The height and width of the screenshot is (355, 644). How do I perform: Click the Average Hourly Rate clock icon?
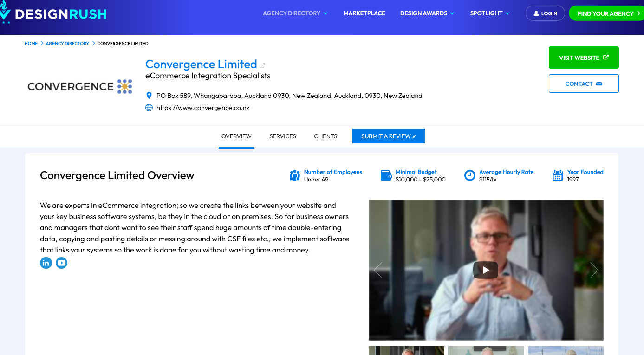(470, 175)
